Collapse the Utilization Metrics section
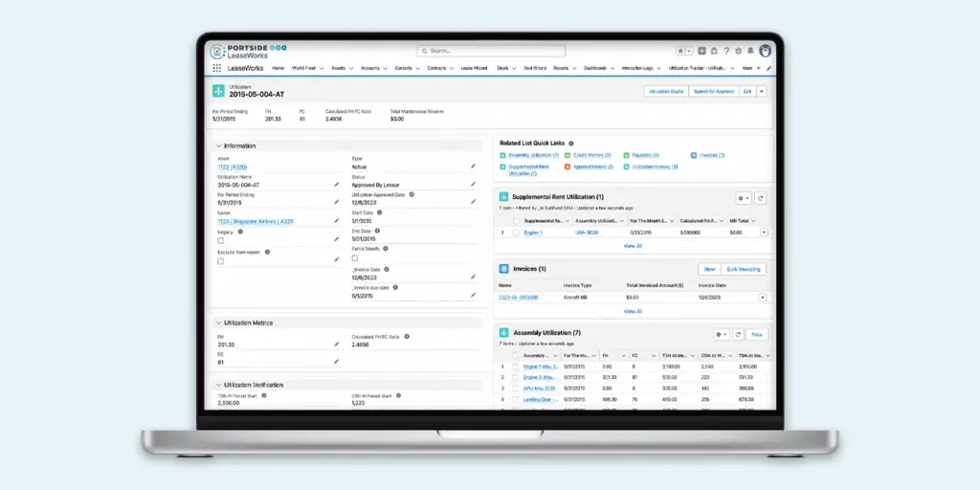The width and height of the screenshot is (980, 490). [x=219, y=323]
